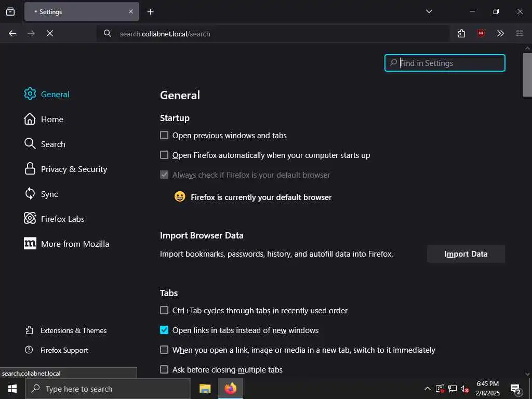This screenshot has height=399, width=532.
Task: Open File Explorer from taskbar
Action: pyautogui.click(x=205, y=389)
